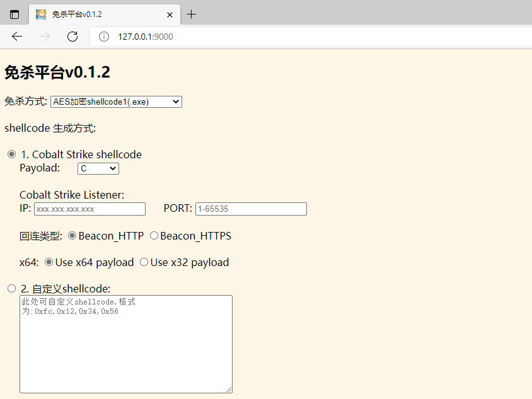
Task: View site information icon
Action: click(x=104, y=37)
